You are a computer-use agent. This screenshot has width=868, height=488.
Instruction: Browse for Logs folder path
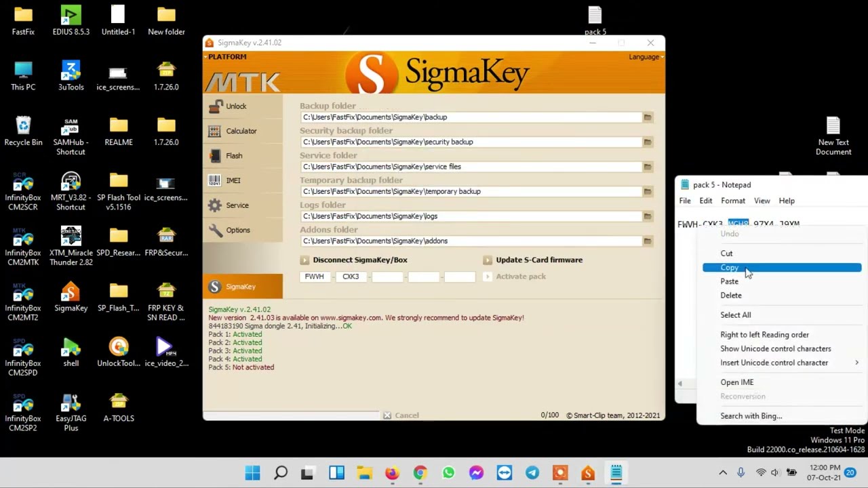point(648,216)
